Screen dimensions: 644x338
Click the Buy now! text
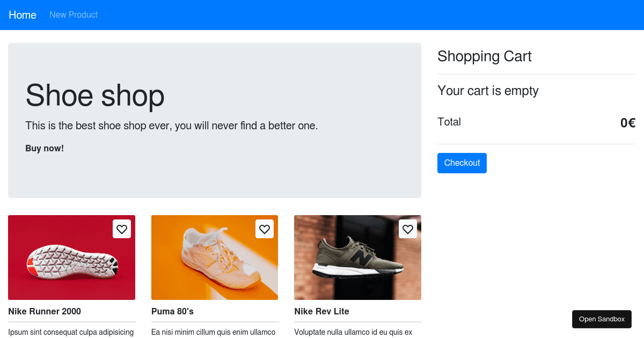pos(45,148)
